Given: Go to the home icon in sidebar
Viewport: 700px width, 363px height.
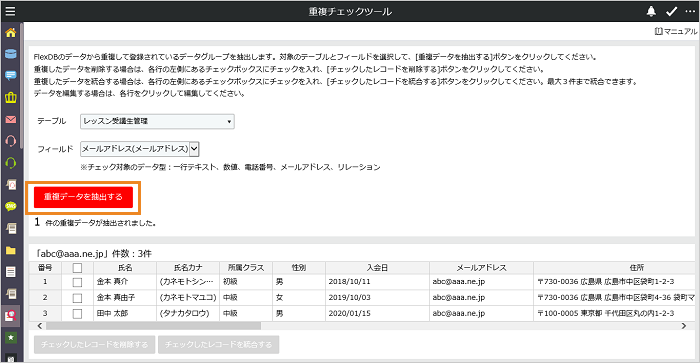Looking at the screenshot, I should pos(11,33).
